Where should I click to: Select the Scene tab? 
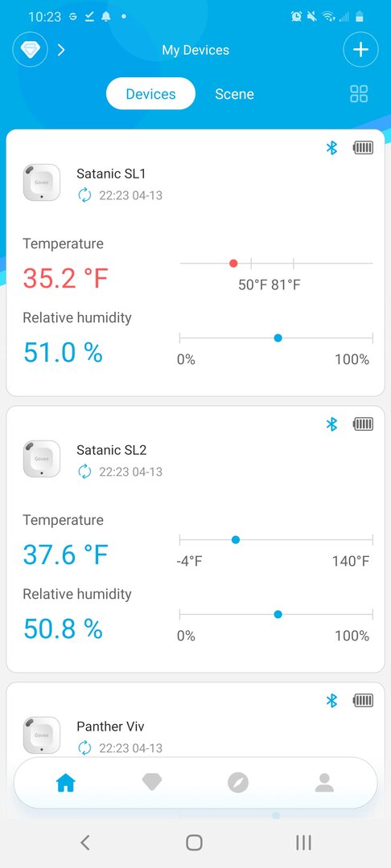pyautogui.click(x=234, y=94)
